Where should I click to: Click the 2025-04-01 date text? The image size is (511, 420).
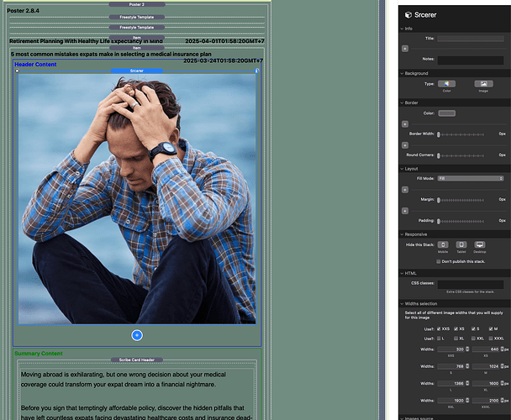[x=224, y=41]
